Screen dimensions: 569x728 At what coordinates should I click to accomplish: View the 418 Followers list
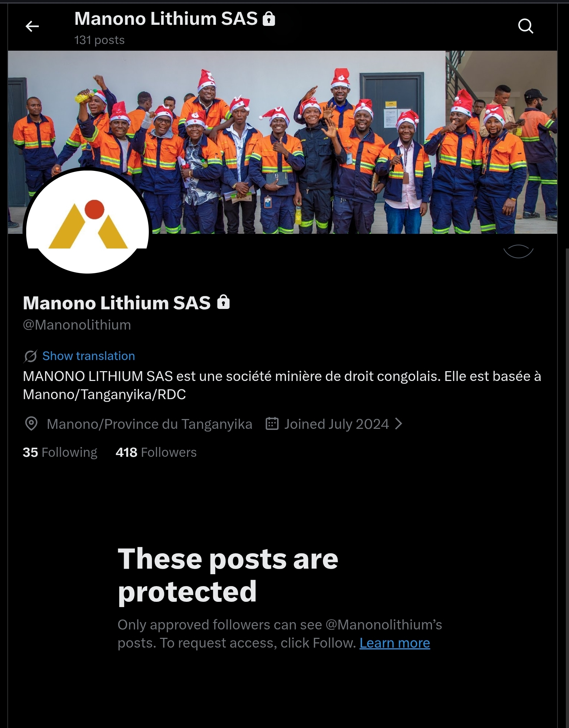click(x=156, y=452)
